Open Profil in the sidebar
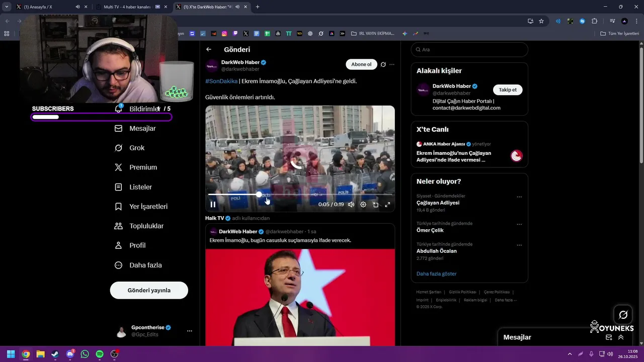The width and height of the screenshot is (644, 362). click(130, 245)
